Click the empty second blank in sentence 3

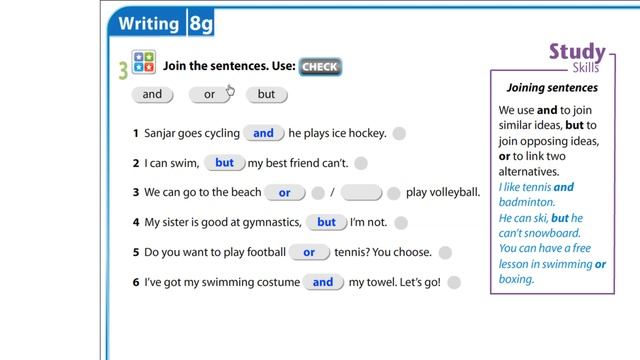[x=361, y=193]
